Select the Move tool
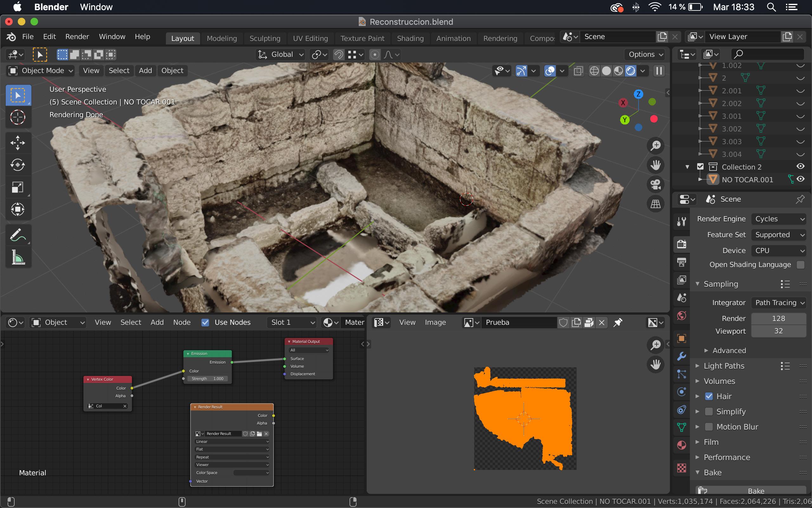The height and width of the screenshot is (508, 812). [18, 143]
